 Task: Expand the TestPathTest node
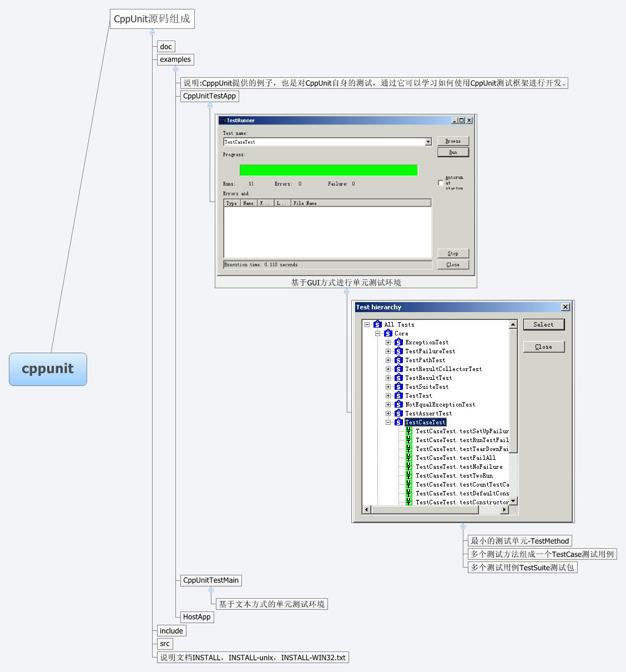point(388,360)
